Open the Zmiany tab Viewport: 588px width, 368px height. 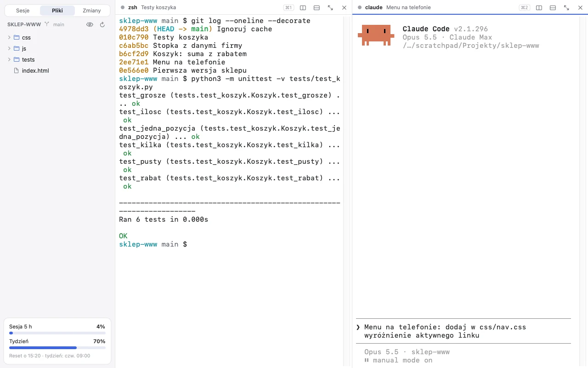point(92,11)
